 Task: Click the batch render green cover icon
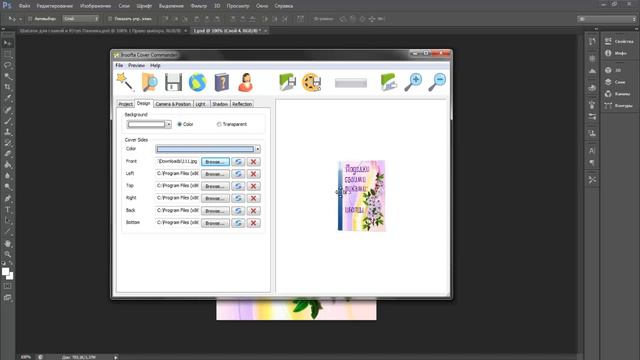click(x=389, y=82)
